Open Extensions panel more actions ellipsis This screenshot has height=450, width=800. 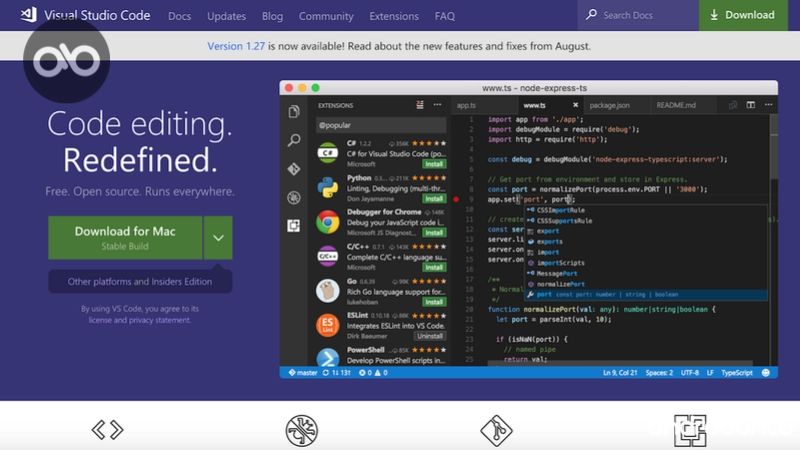click(437, 105)
